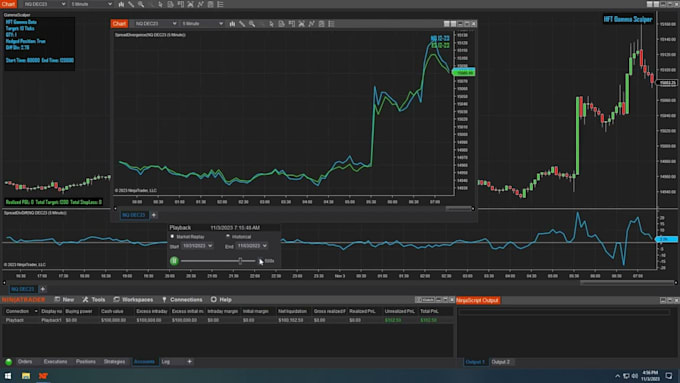
Task: Select Output 1 tab in NinjaScript Output
Action: 475,362
